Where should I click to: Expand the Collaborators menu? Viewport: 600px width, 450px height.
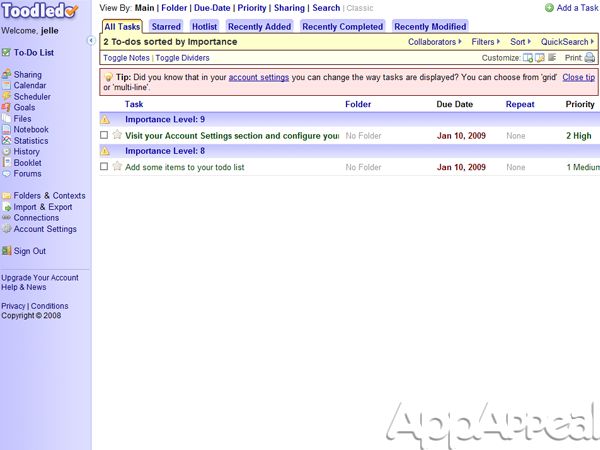tap(435, 42)
